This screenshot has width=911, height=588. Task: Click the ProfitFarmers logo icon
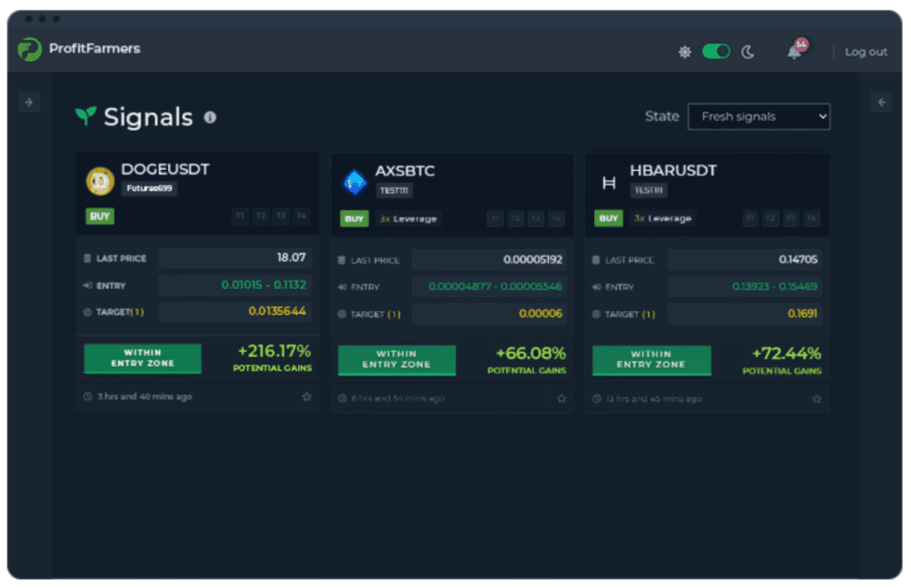29,50
